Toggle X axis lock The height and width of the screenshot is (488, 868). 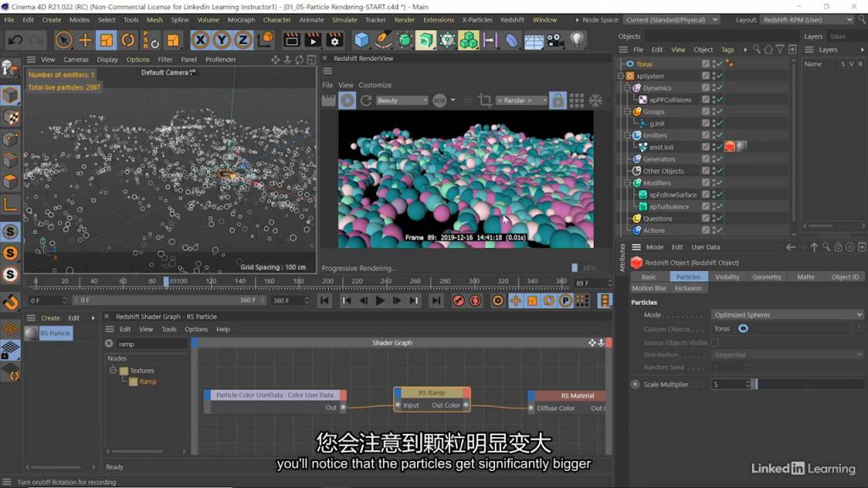200,40
